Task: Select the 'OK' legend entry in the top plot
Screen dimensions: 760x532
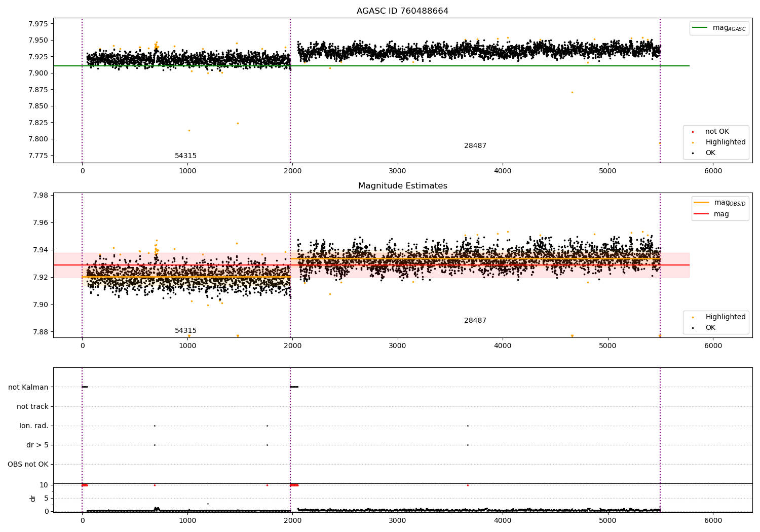Action: coord(710,153)
